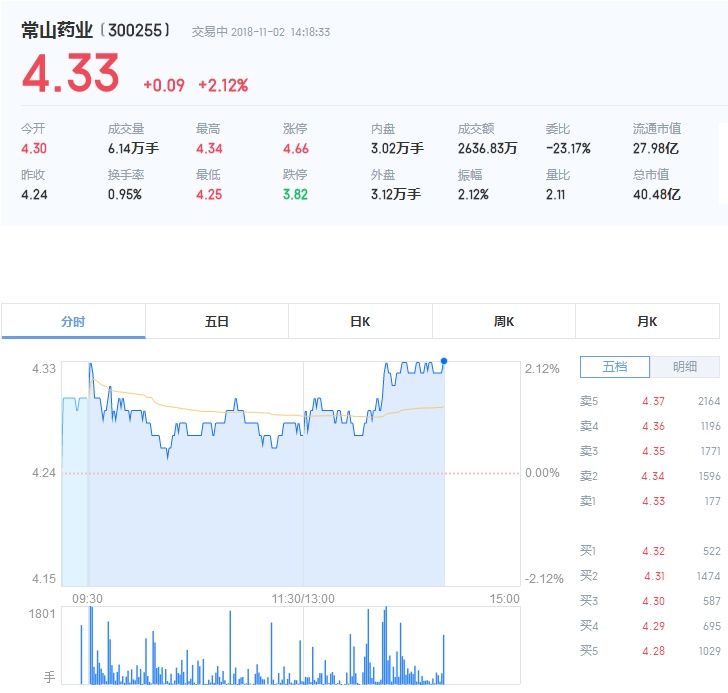Viewport: 728px width, 693px height.
Task: Click the 0.00% axis label
Action: click(x=542, y=473)
